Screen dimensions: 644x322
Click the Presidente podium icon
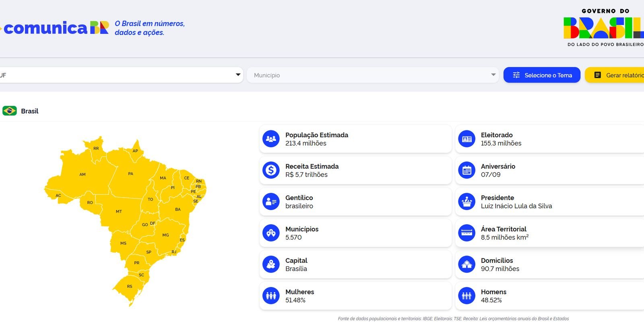click(x=466, y=202)
